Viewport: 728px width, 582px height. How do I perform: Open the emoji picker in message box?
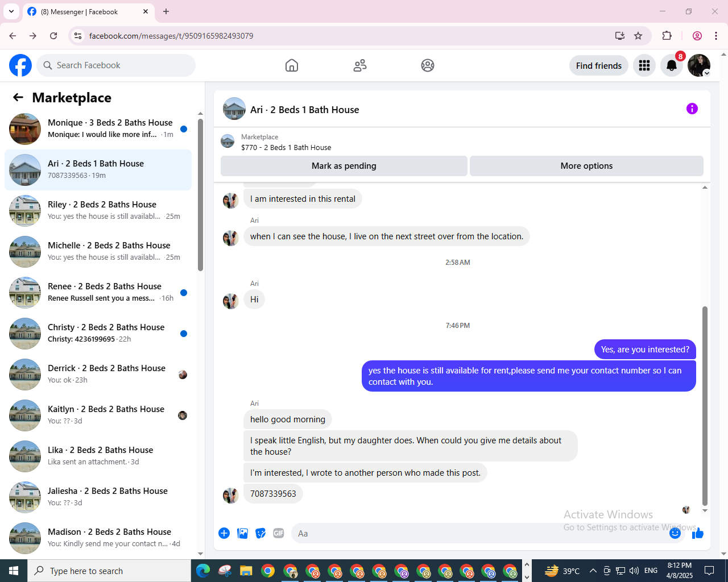pos(675,533)
